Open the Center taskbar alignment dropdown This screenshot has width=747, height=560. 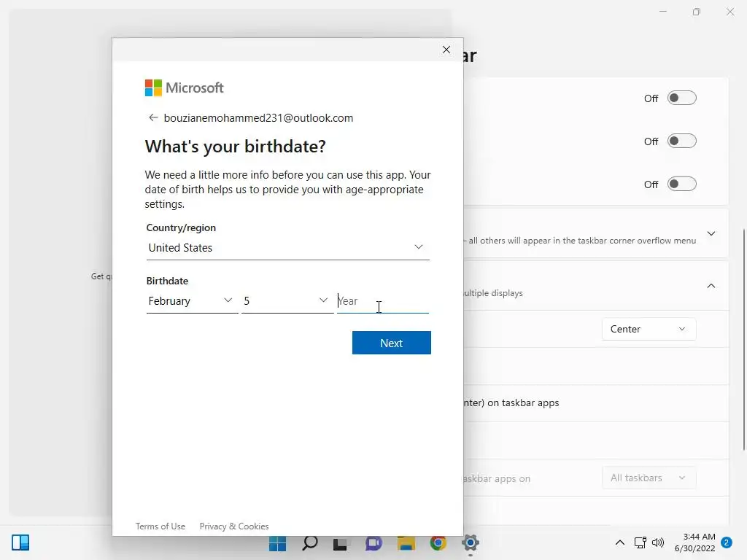[x=649, y=329]
